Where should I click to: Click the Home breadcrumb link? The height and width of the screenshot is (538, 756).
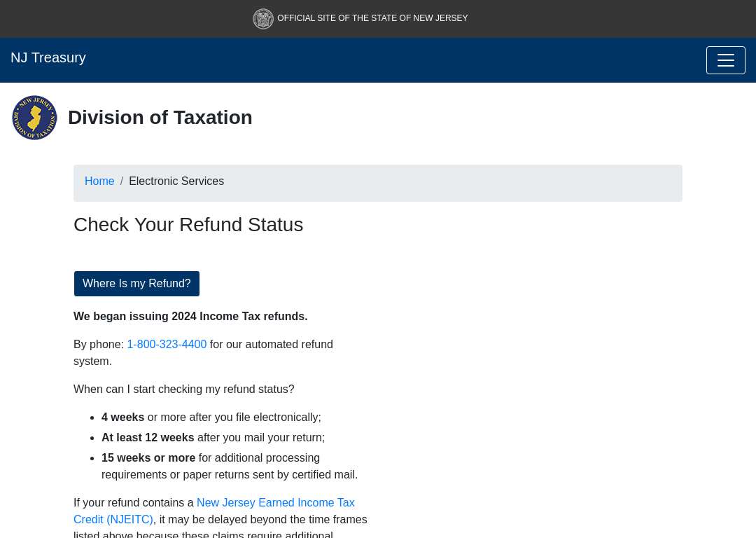click(x=99, y=181)
